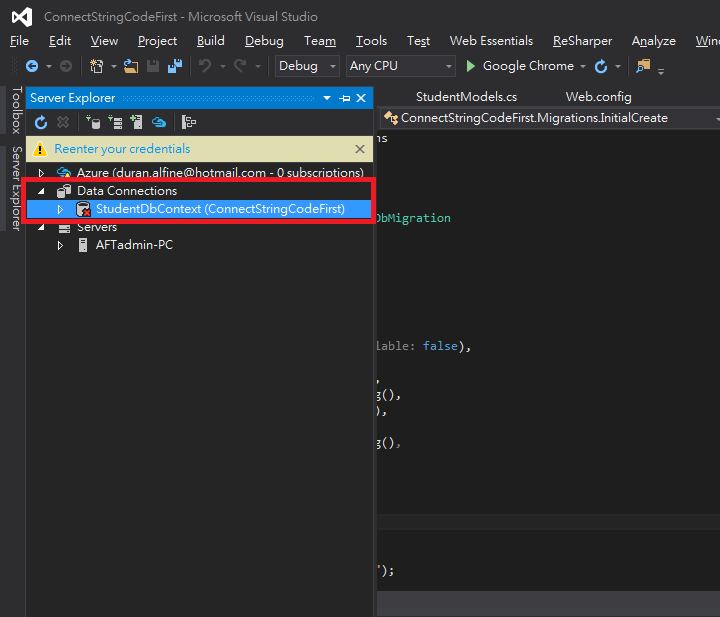This screenshot has height=617, width=720.
Task: Open the Tools menu
Action: 371,41
